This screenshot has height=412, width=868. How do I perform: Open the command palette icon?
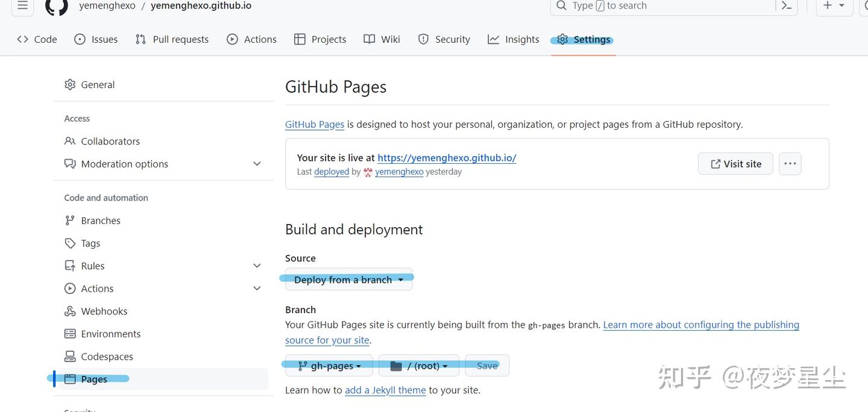786,6
